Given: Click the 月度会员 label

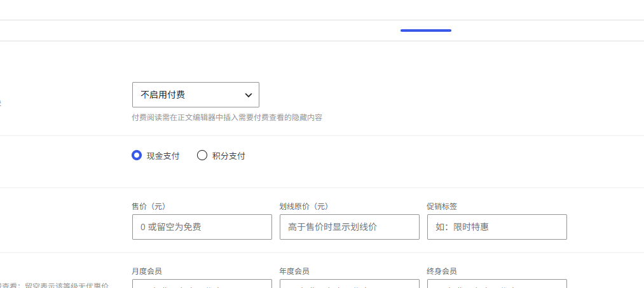Looking at the screenshot, I should pyautogui.click(x=147, y=271).
